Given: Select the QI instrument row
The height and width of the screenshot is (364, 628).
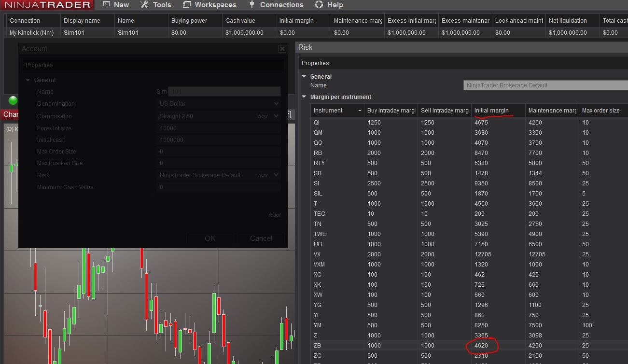Looking at the screenshot, I should click(x=469, y=123).
